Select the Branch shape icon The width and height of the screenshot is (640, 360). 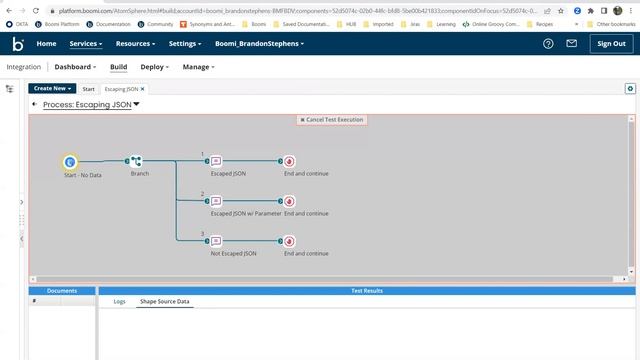[136, 161]
